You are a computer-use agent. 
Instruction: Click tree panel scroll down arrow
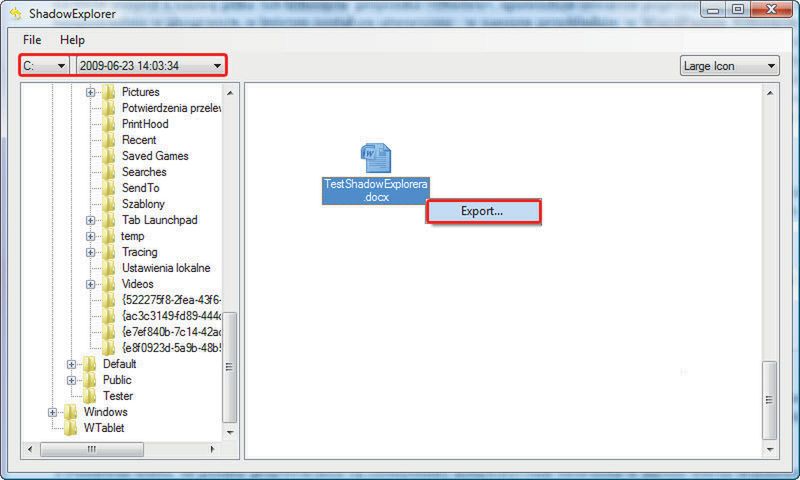click(230, 433)
